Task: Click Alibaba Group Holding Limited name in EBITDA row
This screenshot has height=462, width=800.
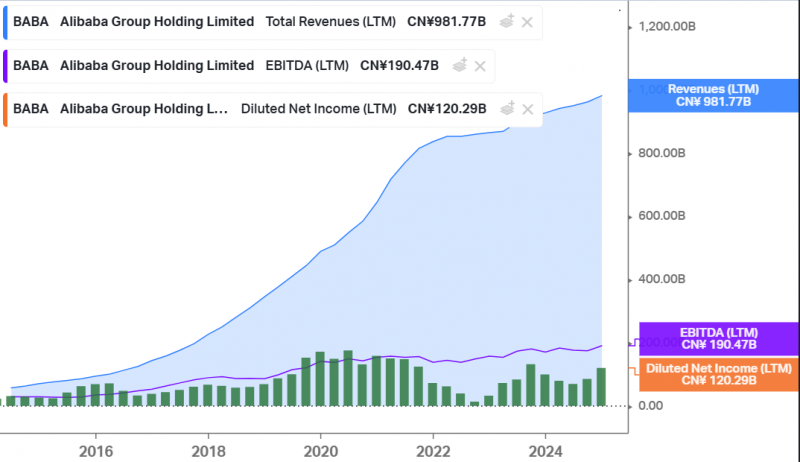Action: click(157, 66)
